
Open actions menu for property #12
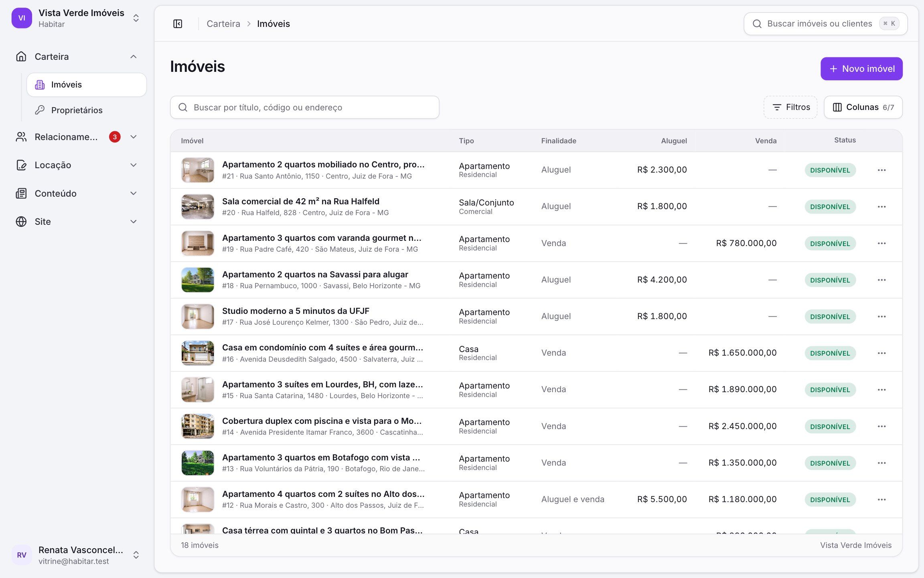tap(881, 499)
